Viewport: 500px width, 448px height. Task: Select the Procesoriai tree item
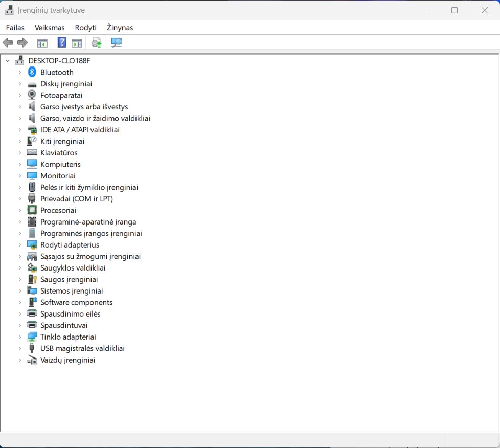pyautogui.click(x=58, y=210)
